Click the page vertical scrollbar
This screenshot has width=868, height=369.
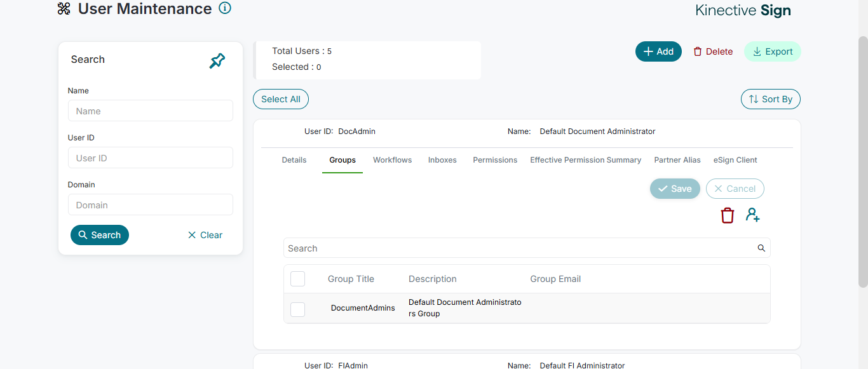coord(863,159)
